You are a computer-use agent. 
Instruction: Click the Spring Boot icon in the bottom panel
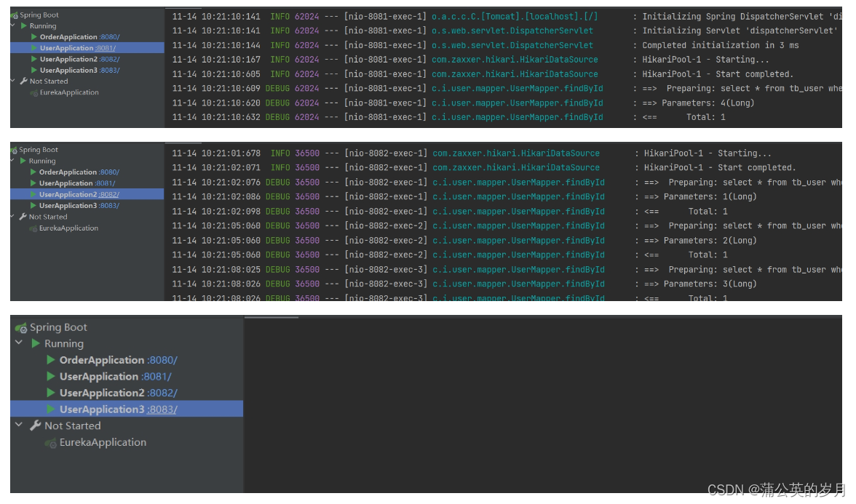click(x=20, y=328)
